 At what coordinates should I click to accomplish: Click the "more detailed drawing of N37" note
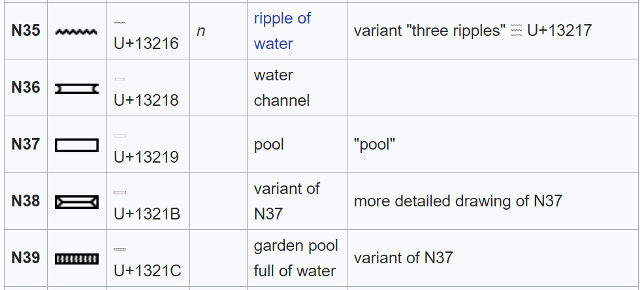pos(458,201)
